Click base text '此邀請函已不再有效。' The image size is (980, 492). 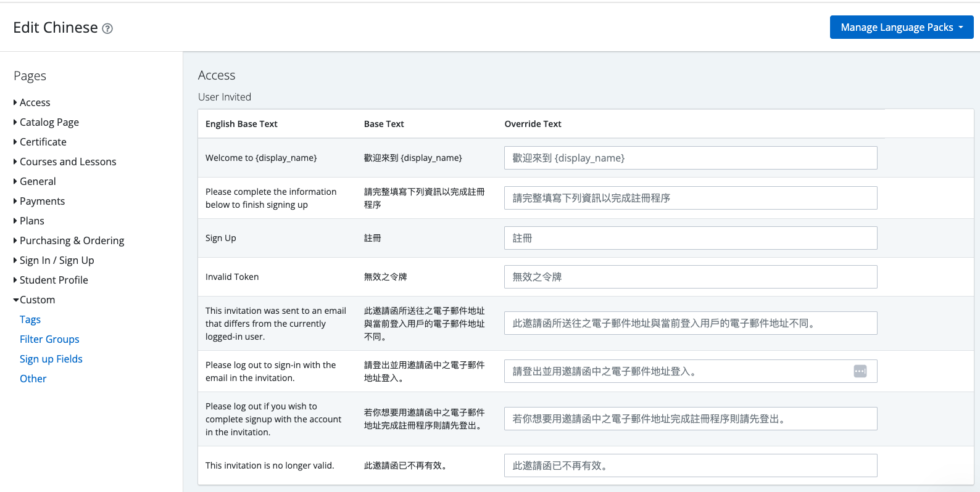(405, 465)
